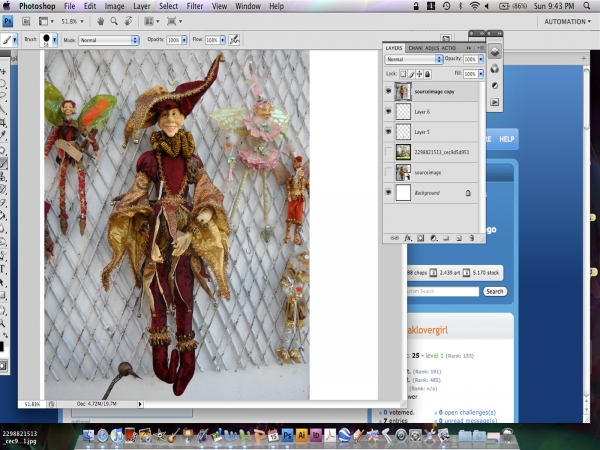600x450 pixels.
Task: Create a new layer group
Action: click(446, 238)
